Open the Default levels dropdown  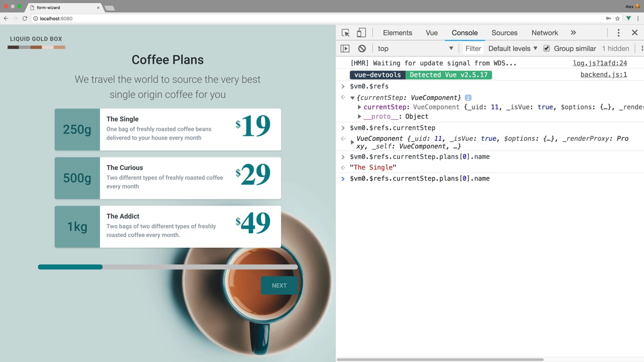[x=513, y=48]
